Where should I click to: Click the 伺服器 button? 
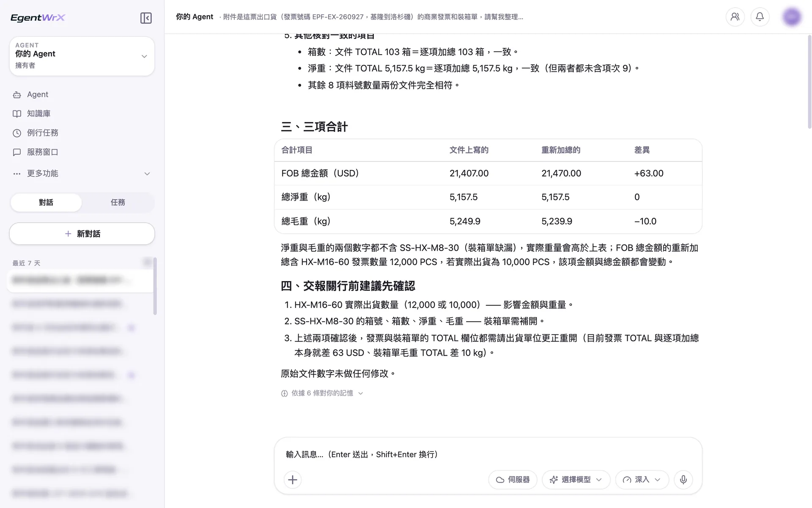pos(513,480)
